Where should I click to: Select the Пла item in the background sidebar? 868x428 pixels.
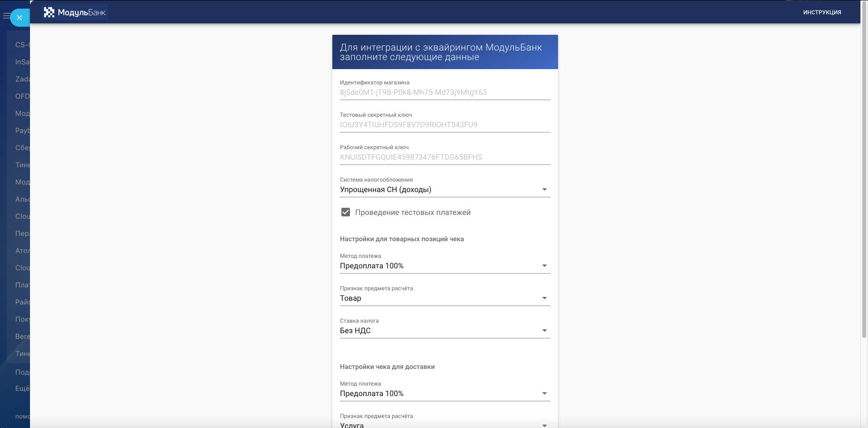pyautogui.click(x=22, y=285)
